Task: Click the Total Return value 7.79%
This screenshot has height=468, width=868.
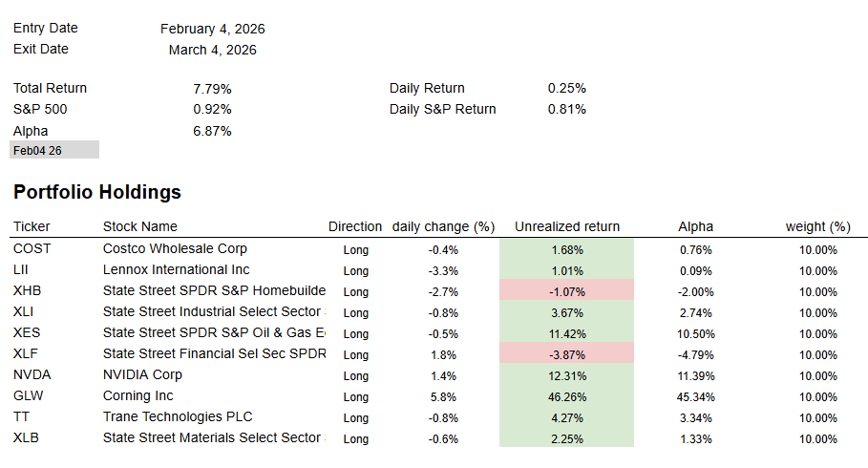Action: click(x=212, y=88)
